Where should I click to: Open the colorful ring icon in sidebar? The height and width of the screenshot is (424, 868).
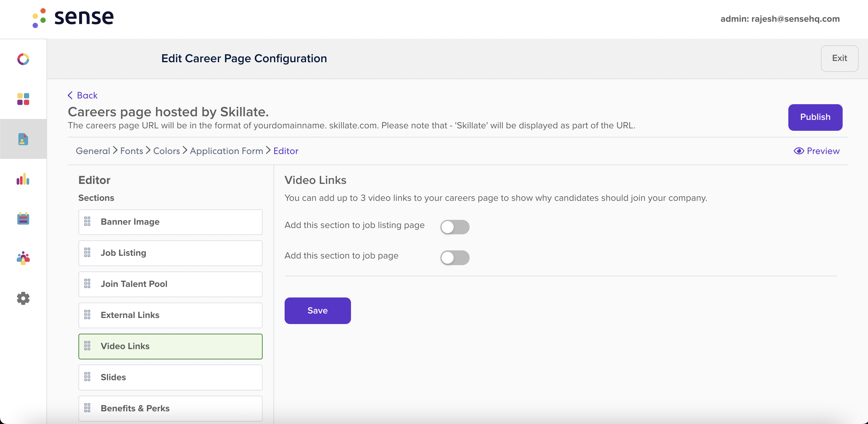click(x=23, y=59)
